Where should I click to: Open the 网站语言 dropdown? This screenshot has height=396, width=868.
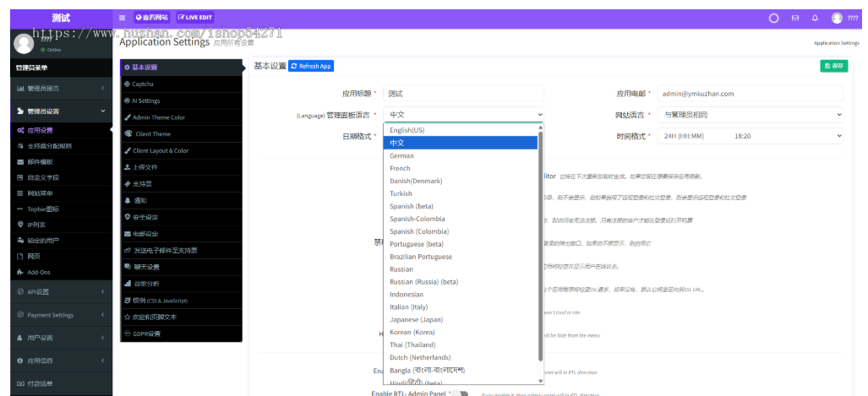750,115
